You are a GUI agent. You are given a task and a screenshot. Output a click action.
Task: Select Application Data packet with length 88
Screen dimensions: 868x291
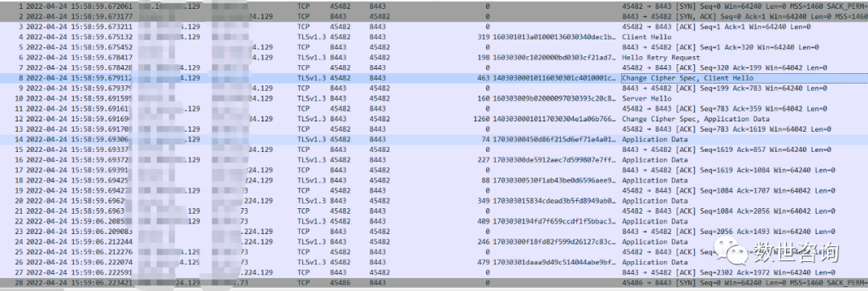[434, 180]
